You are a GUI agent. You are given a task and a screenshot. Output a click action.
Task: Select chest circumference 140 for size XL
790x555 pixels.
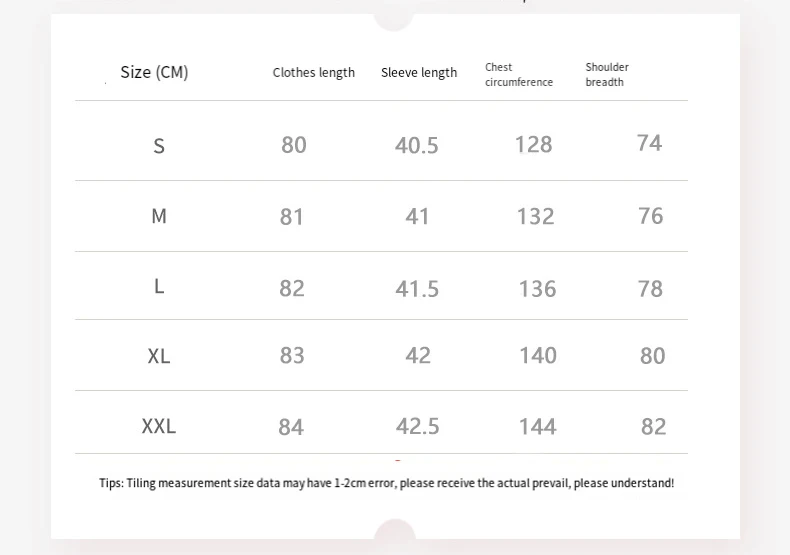coord(538,356)
